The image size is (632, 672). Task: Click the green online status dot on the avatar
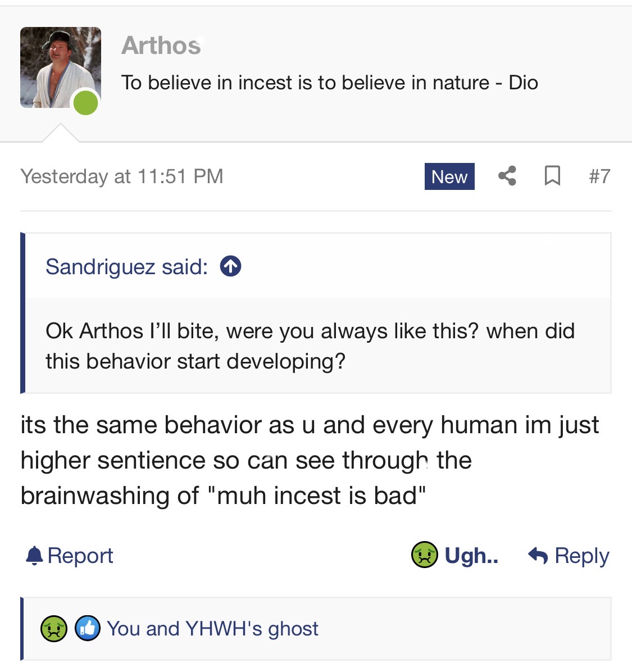(x=86, y=103)
